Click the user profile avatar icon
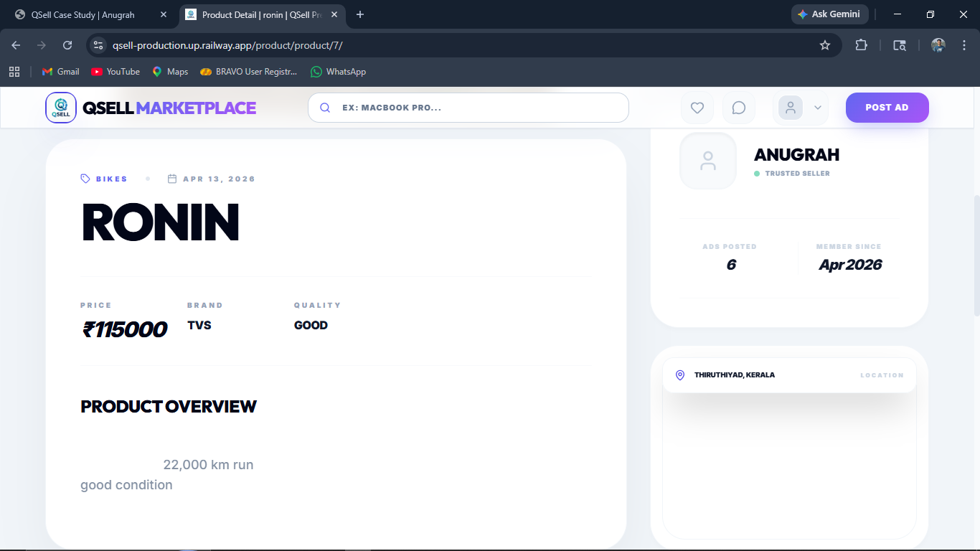This screenshot has width=980, height=551. click(791, 108)
